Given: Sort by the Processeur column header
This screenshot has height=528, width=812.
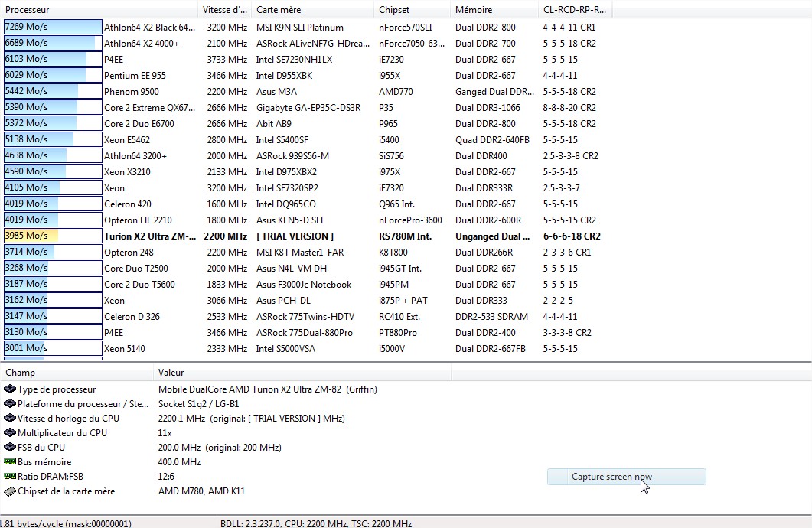Looking at the screenshot, I should click(99, 9).
